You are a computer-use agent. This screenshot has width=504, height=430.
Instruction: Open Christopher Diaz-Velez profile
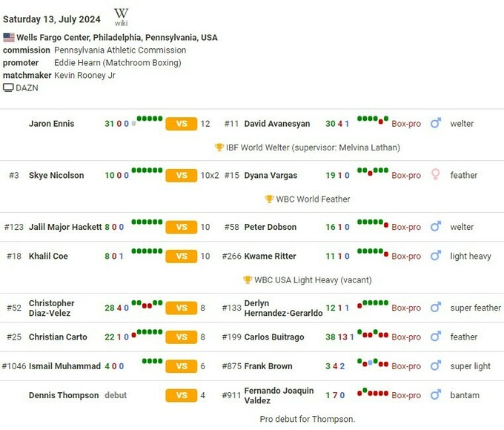coord(51,308)
